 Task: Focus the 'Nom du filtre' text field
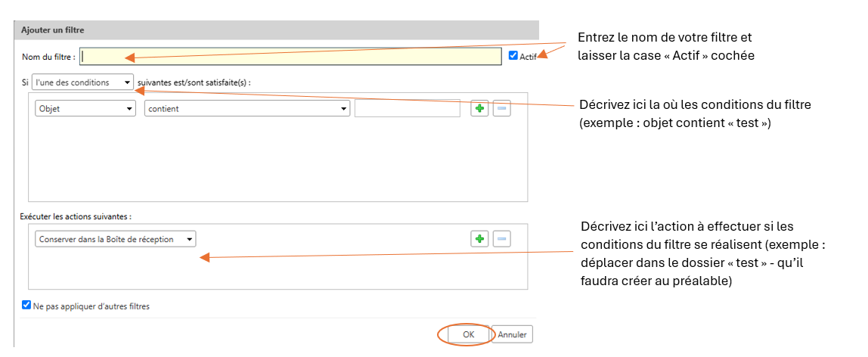[x=290, y=57]
